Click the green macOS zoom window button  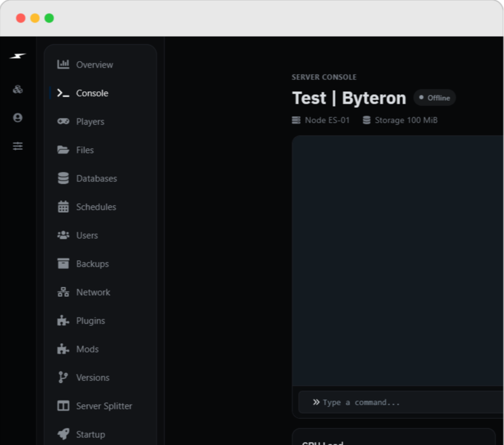pos(49,18)
